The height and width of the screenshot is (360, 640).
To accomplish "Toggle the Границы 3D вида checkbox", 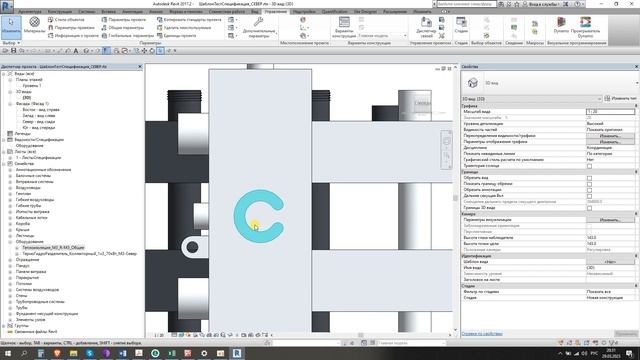I will (589, 208).
